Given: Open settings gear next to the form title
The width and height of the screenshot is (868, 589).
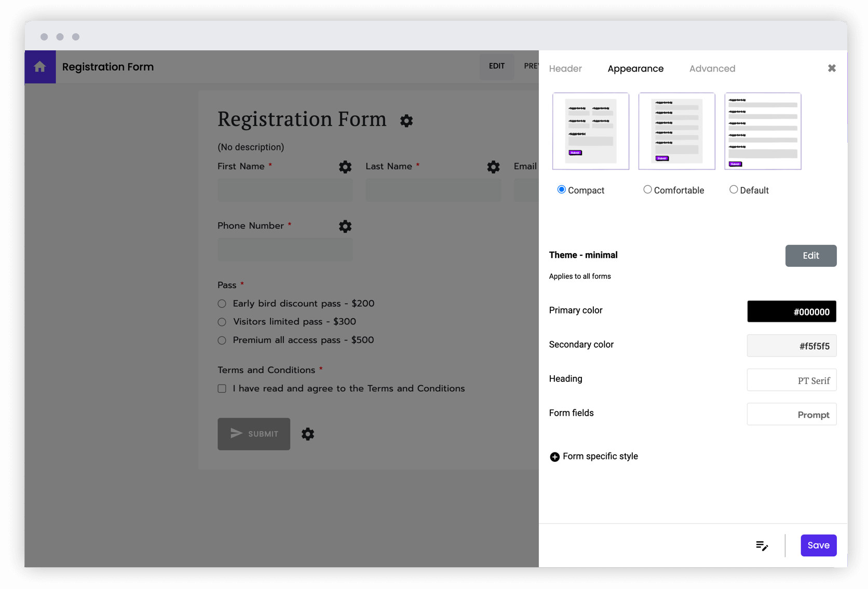Looking at the screenshot, I should (x=406, y=121).
